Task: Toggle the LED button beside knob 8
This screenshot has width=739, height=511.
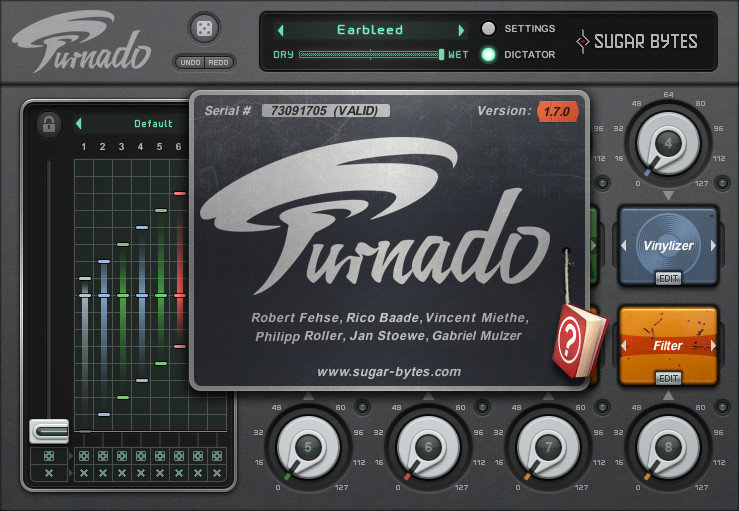Action: (722, 407)
